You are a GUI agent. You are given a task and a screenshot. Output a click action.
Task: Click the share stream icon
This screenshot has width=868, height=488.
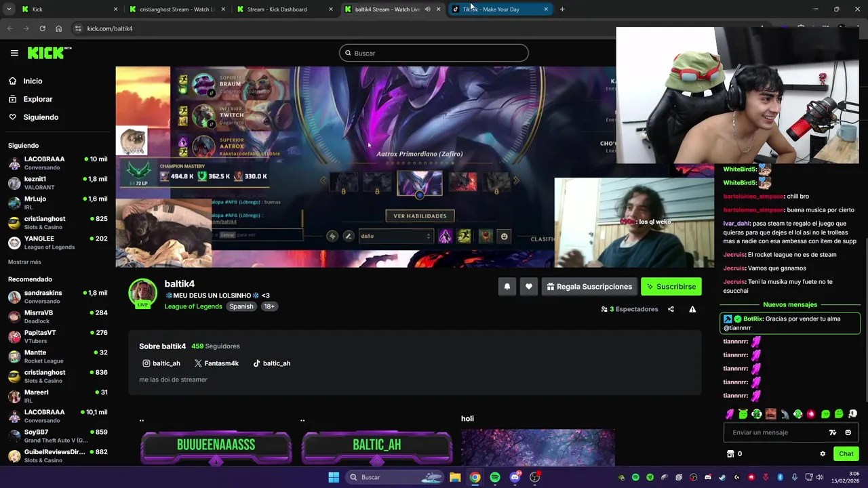(x=671, y=309)
